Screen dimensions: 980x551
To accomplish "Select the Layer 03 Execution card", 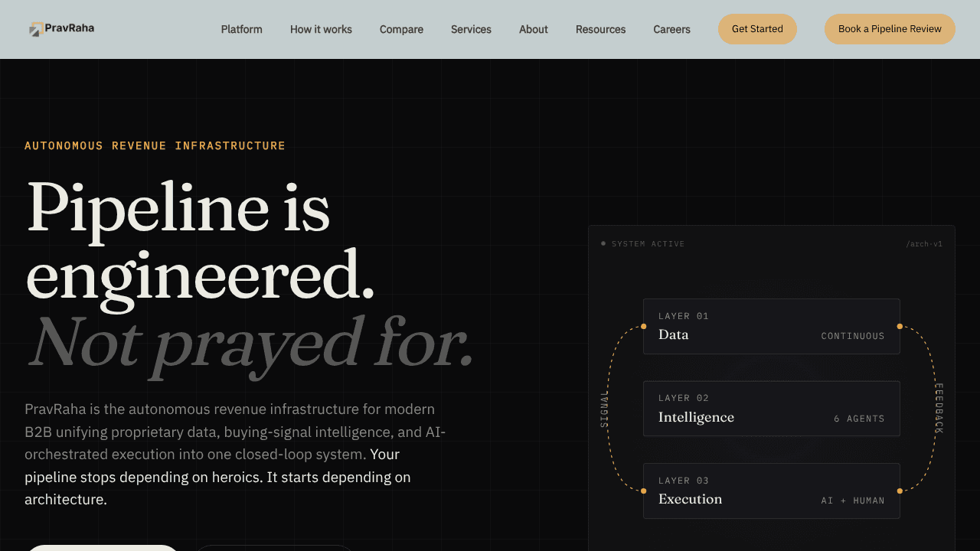I will point(772,491).
